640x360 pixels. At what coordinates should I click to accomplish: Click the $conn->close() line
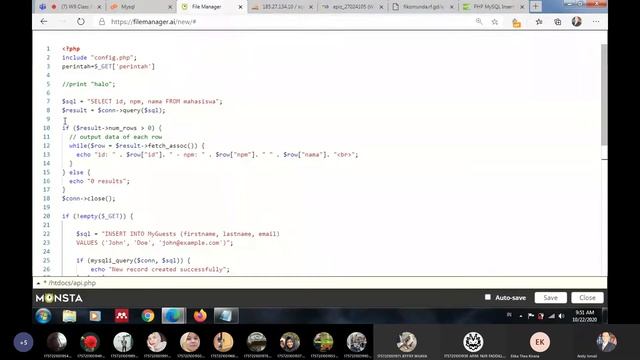coord(89,198)
